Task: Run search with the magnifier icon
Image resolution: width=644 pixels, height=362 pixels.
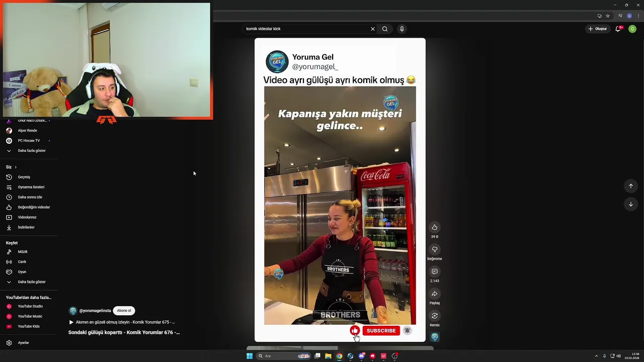Action: pyautogui.click(x=385, y=29)
